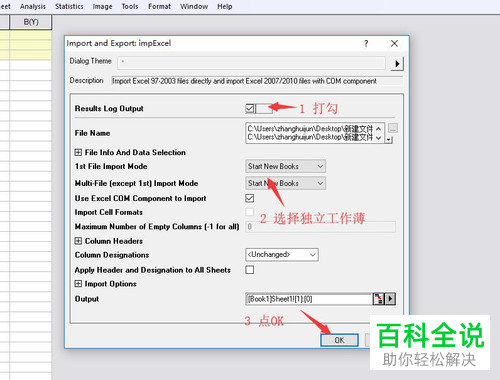Click the small arrow below file browse button
This screenshot has width=500, height=380.
[x=389, y=140]
